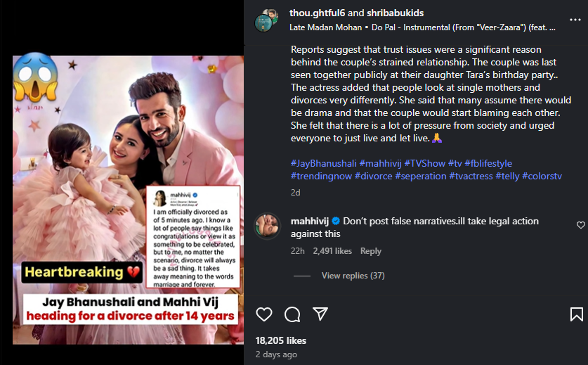Click the #JayBhanushali hashtag
The height and width of the screenshot is (365, 588).
(323, 163)
